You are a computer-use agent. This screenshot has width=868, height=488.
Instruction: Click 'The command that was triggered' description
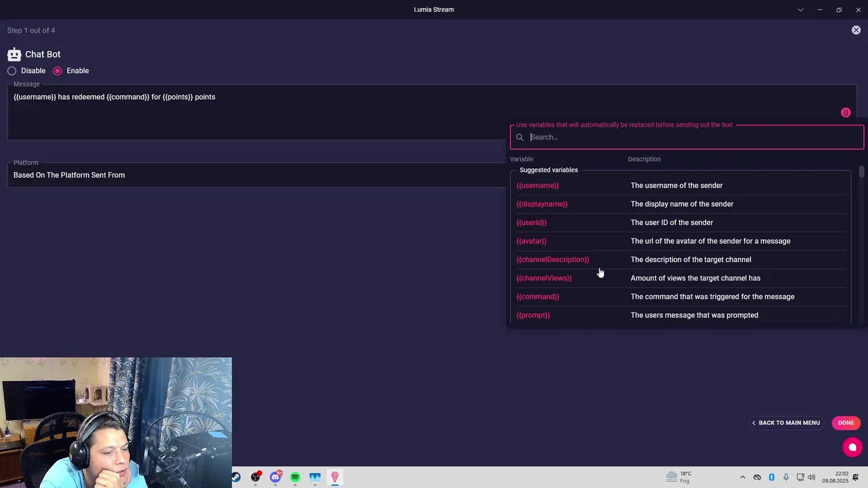[713, 297]
